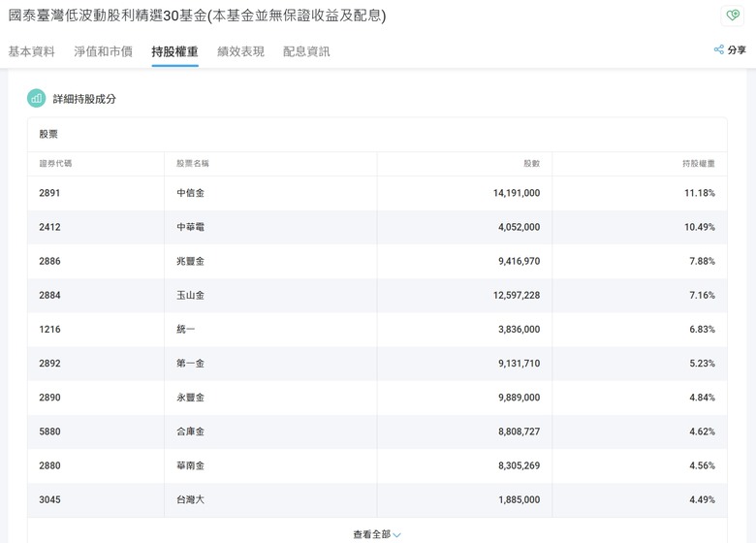Select stock name 玉山金
The height and width of the screenshot is (543, 756).
coord(190,295)
